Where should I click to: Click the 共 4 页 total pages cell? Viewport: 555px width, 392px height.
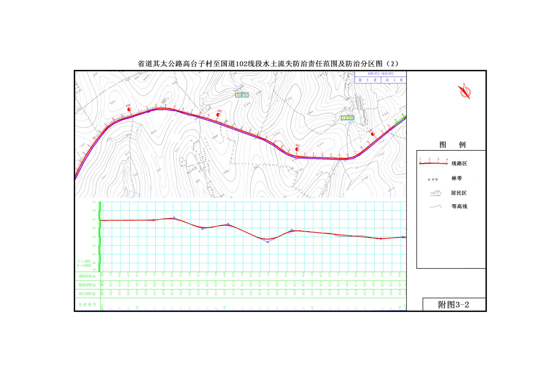pos(394,80)
